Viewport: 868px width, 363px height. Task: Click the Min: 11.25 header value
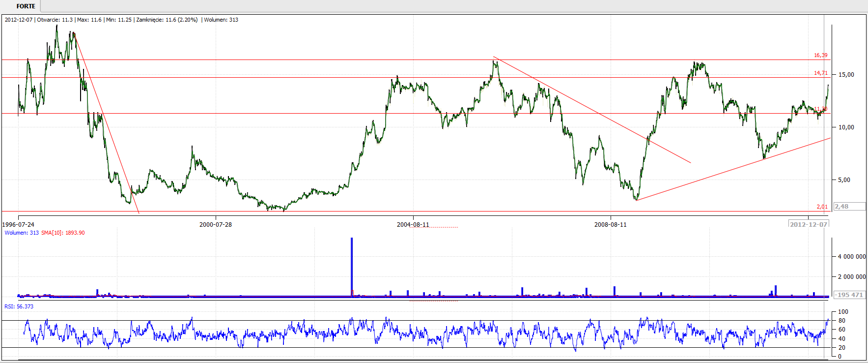[119, 20]
